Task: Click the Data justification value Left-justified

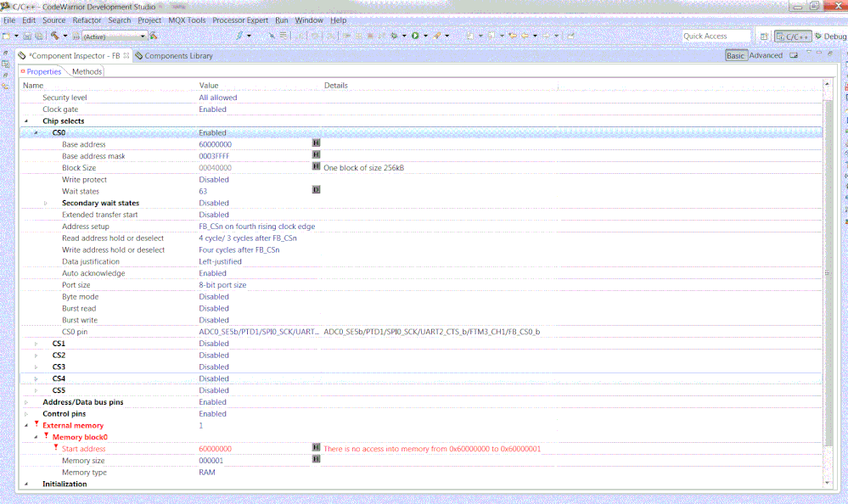Action: click(x=220, y=261)
